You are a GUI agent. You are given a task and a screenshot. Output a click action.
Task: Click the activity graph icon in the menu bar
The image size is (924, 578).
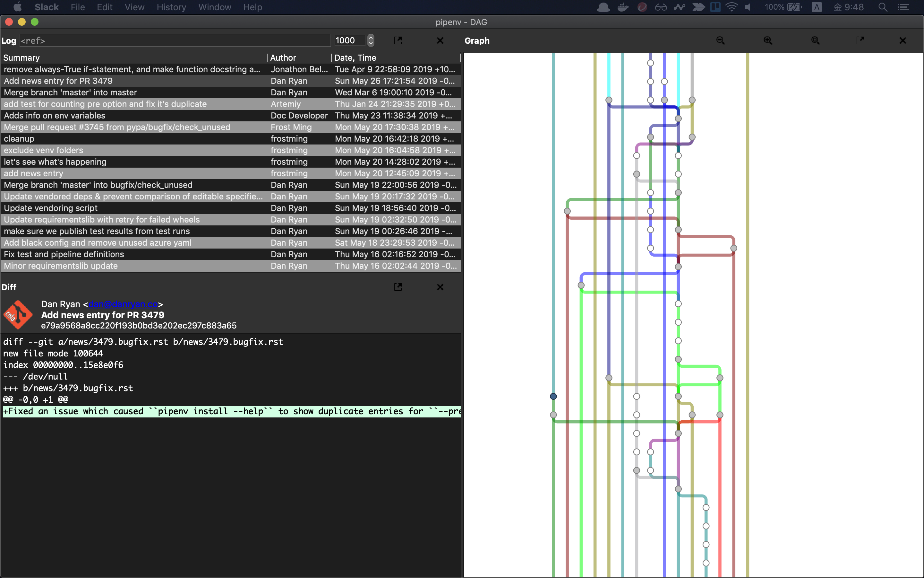(679, 7)
